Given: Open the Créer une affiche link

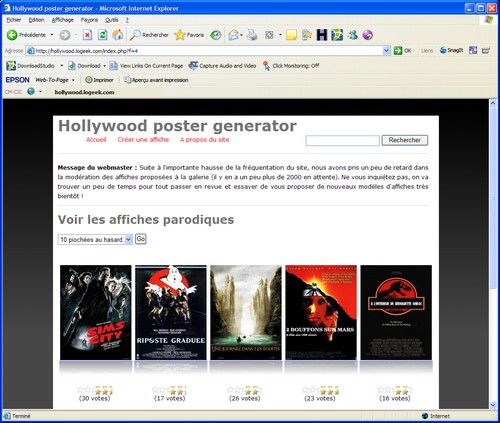Looking at the screenshot, I should coord(143,139).
